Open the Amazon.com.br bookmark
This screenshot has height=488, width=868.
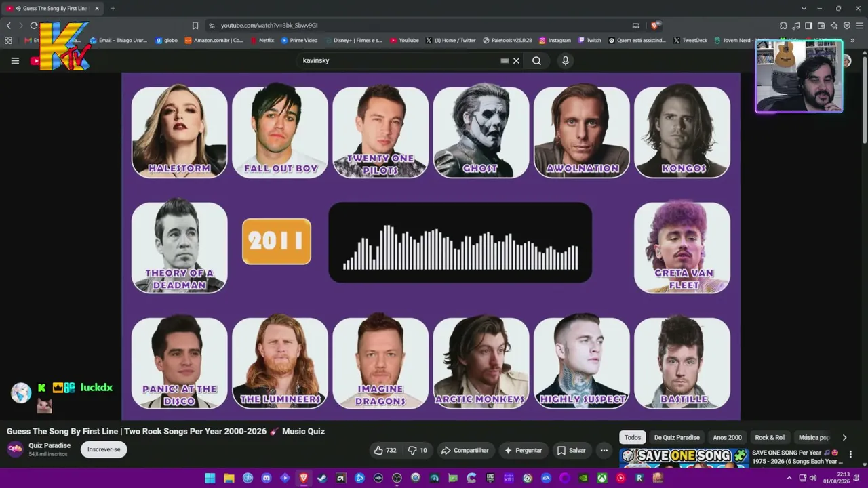click(x=214, y=41)
